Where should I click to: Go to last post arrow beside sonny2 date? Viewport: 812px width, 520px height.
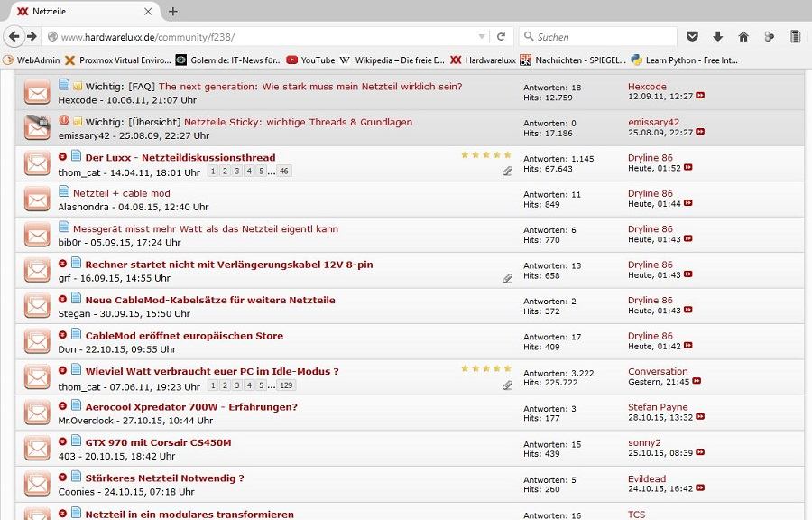pyautogui.click(x=700, y=452)
